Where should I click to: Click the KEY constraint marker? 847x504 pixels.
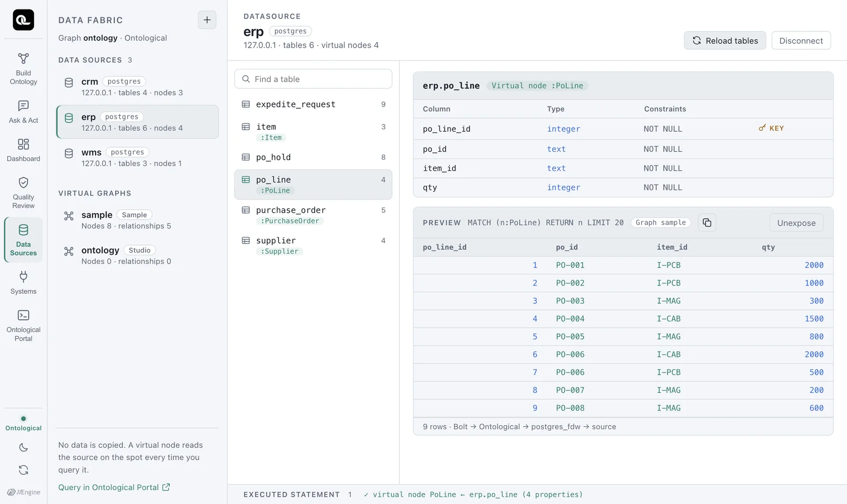pos(771,128)
